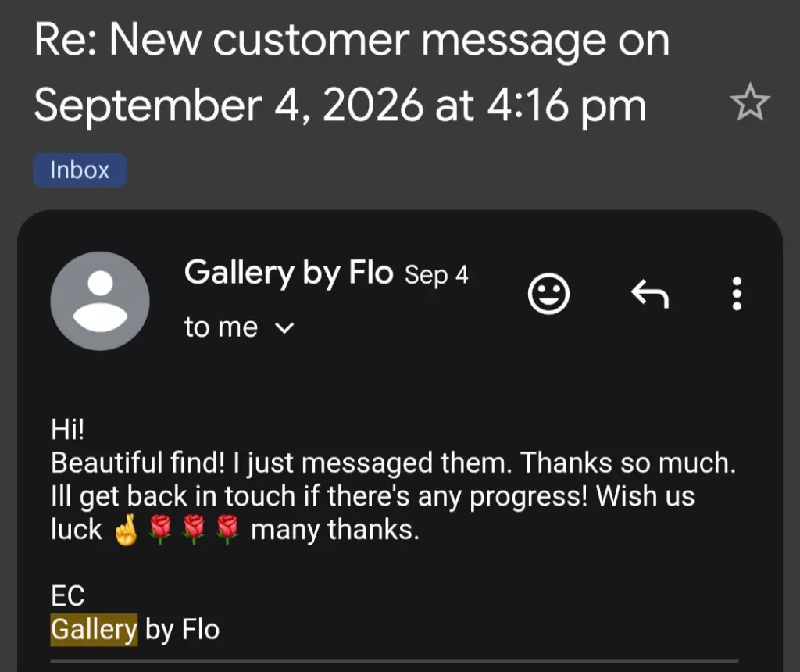
Task: Star this email conversation
Action: (749, 102)
